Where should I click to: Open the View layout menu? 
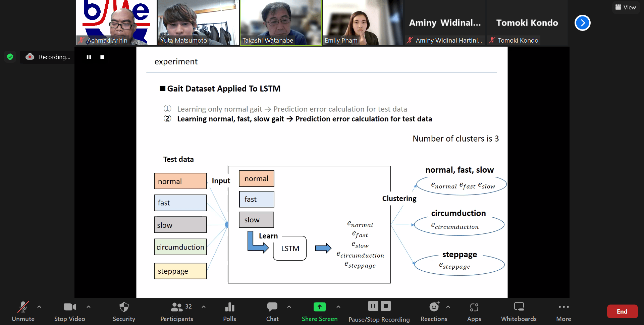626,7
